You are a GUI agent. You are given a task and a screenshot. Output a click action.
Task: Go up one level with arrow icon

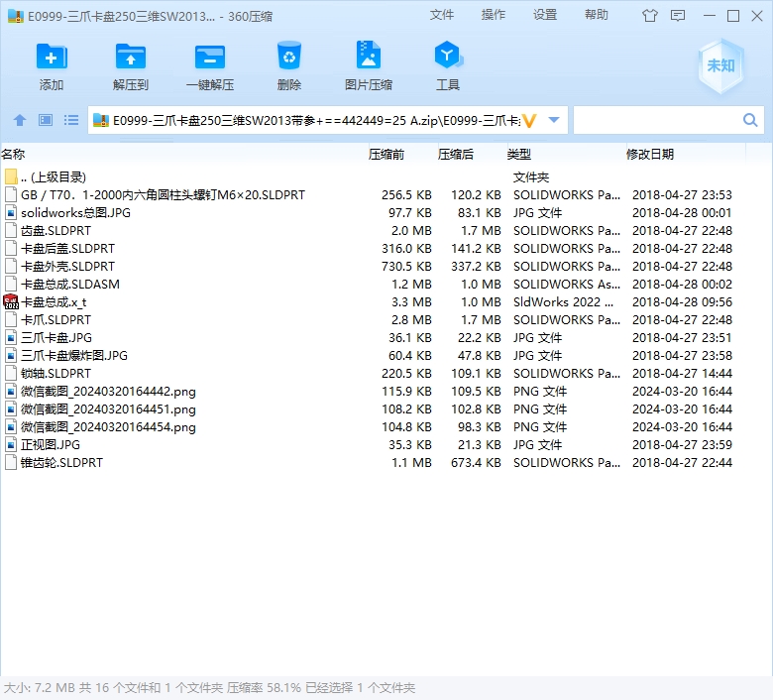coord(20,120)
